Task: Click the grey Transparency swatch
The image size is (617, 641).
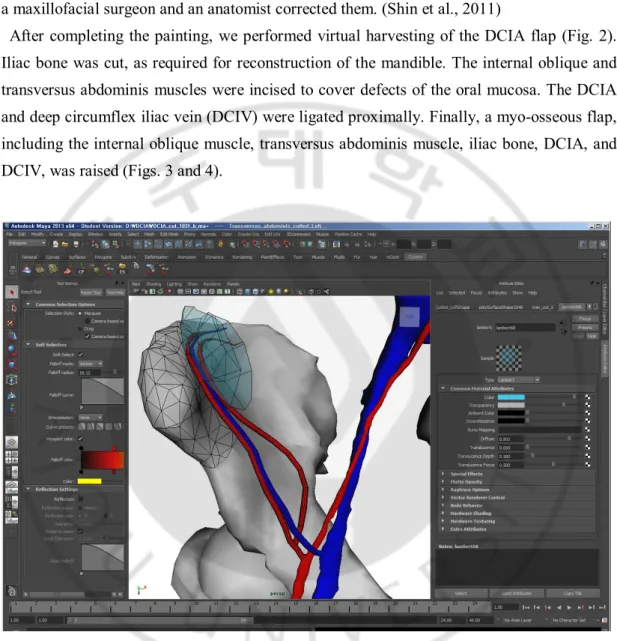Action: (x=511, y=405)
